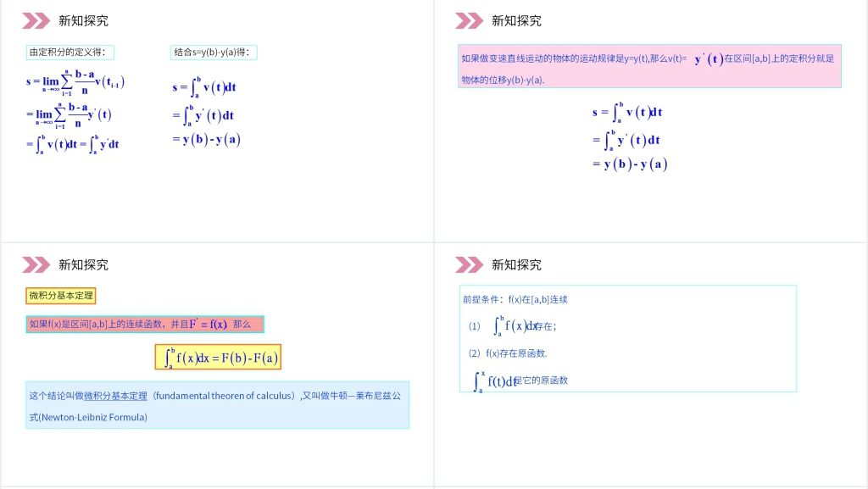Click the '前提条件: f(x)在[a,b]连续' line
Viewport: 868px width, 489px height.
coord(515,299)
